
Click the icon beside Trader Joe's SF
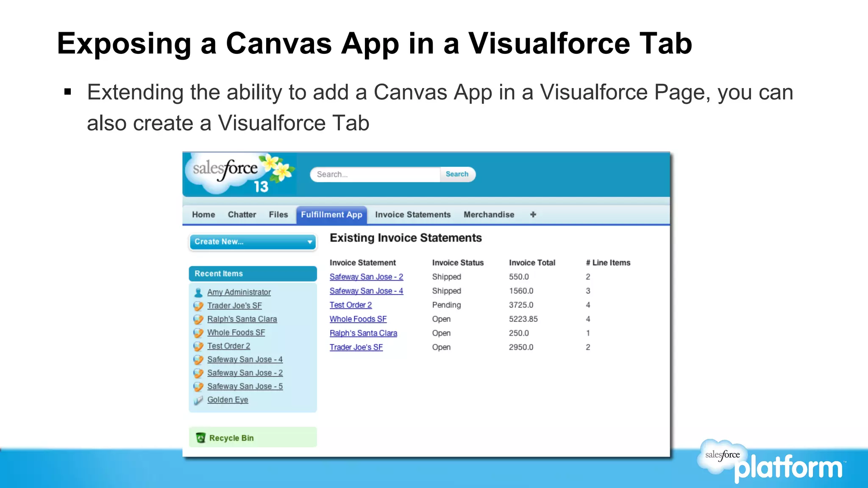click(x=198, y=306)
